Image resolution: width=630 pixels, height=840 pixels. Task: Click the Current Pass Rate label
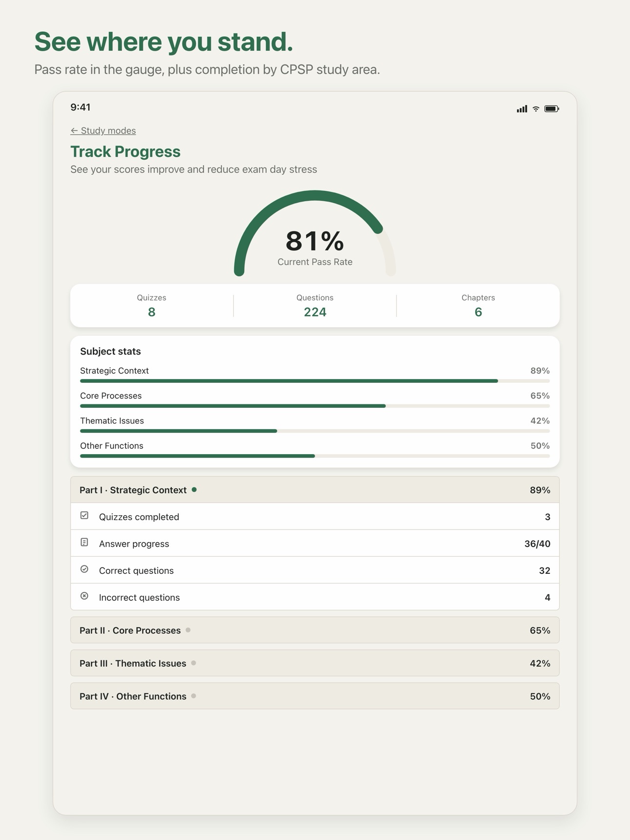(x=315, y=262)
